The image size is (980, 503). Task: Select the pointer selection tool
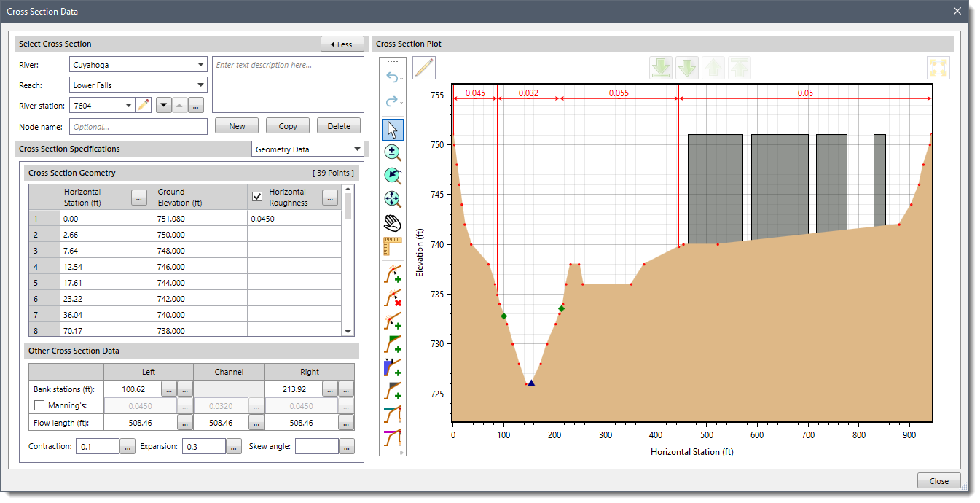pyautogui.click(x=392, y=129)
